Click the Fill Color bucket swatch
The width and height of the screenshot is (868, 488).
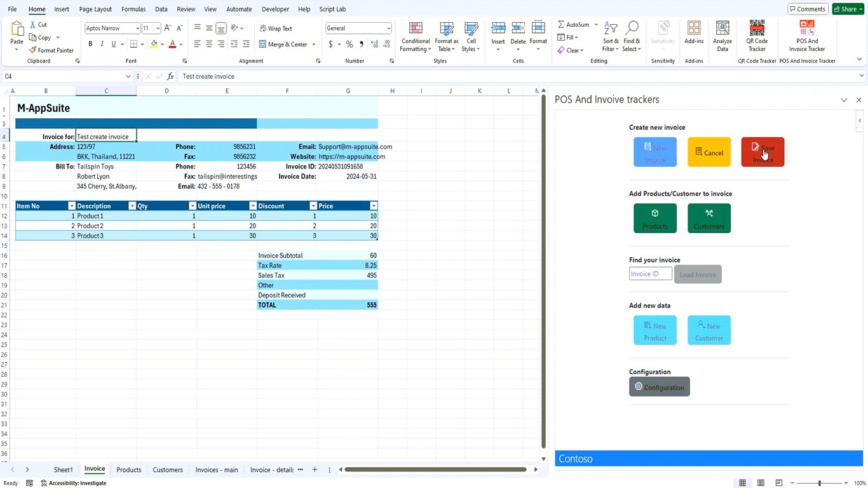[x=154, y=44]
